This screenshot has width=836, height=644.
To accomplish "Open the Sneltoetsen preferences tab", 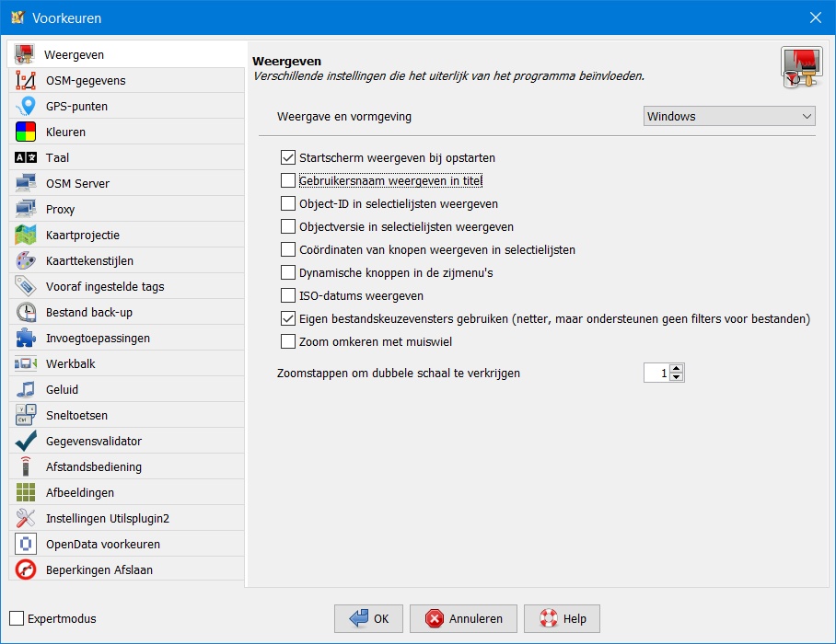I will coord(76,415).
